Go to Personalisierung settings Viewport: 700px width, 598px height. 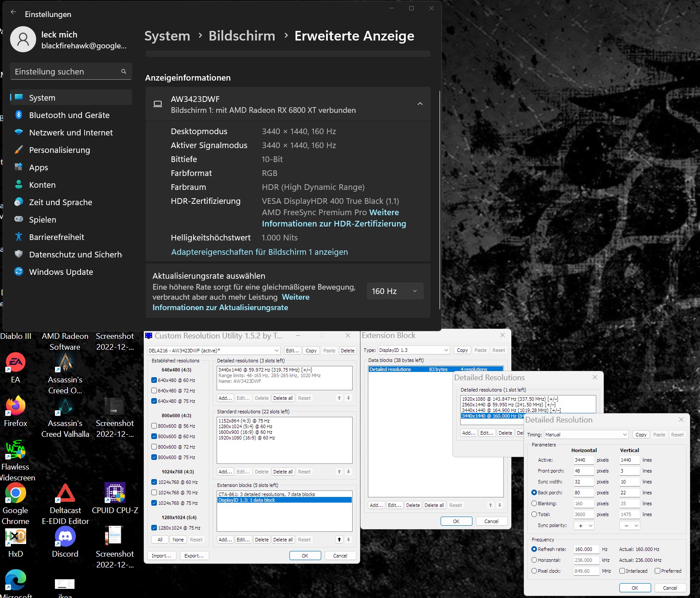point(71,150)
